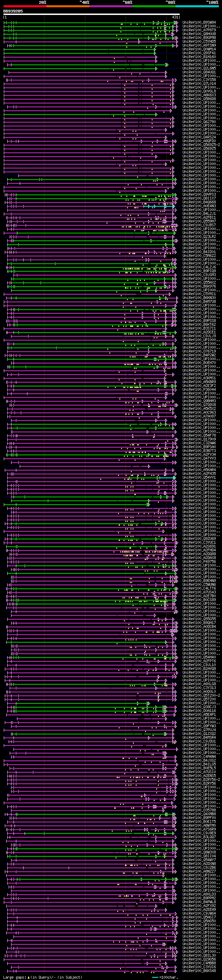Select the UniRef100_A8K6X3 label
Screen dimensions: 222x980
click(x=199, y=95)
